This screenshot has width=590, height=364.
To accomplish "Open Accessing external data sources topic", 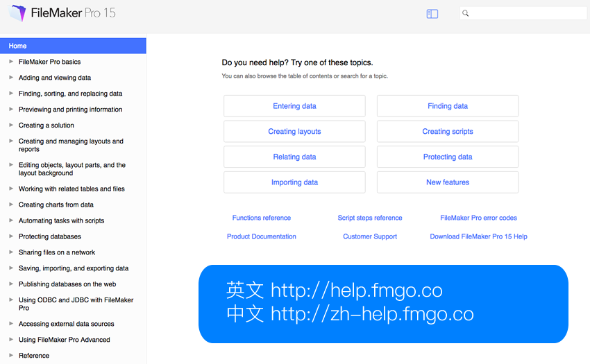I will pos(66,324).
